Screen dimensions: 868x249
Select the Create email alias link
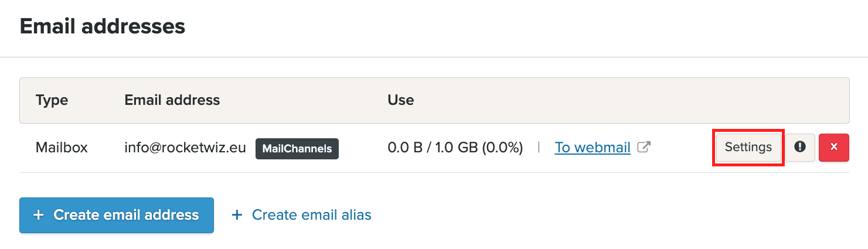coord(311,215)
